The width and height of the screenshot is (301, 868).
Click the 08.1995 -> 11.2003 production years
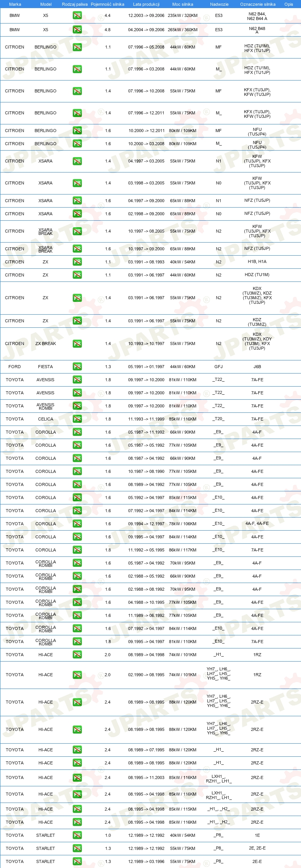146,778
